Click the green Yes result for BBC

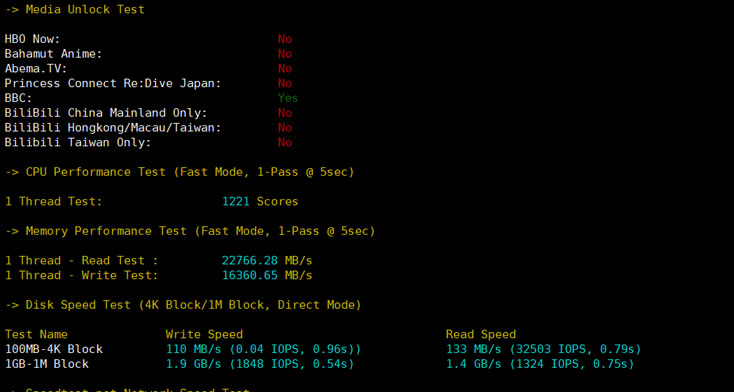[288, 98]
